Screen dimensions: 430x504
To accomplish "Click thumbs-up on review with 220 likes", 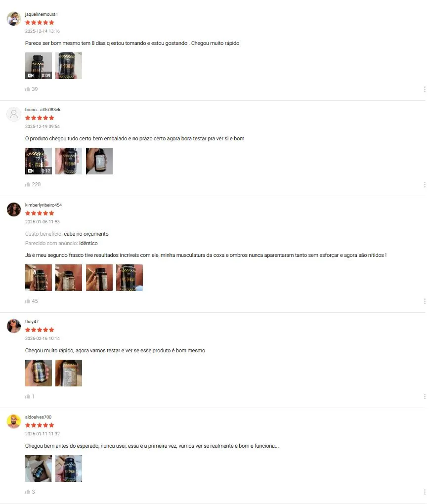I will 28,184.
